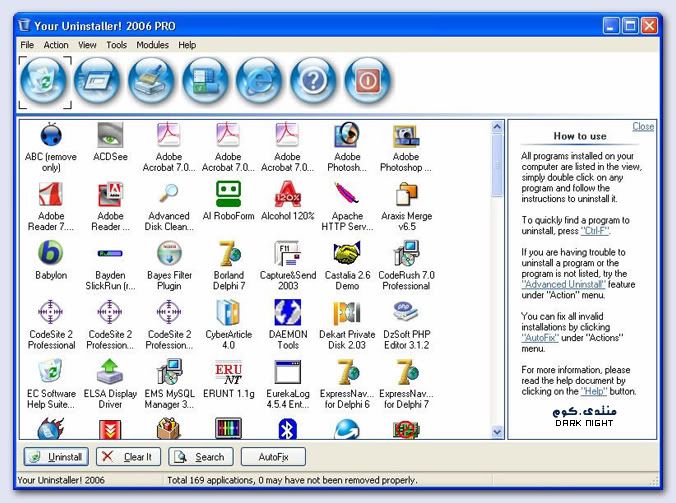Click the program list scrollbar thumb
This screenshot has height=503, width=676.
pos(497,166)
